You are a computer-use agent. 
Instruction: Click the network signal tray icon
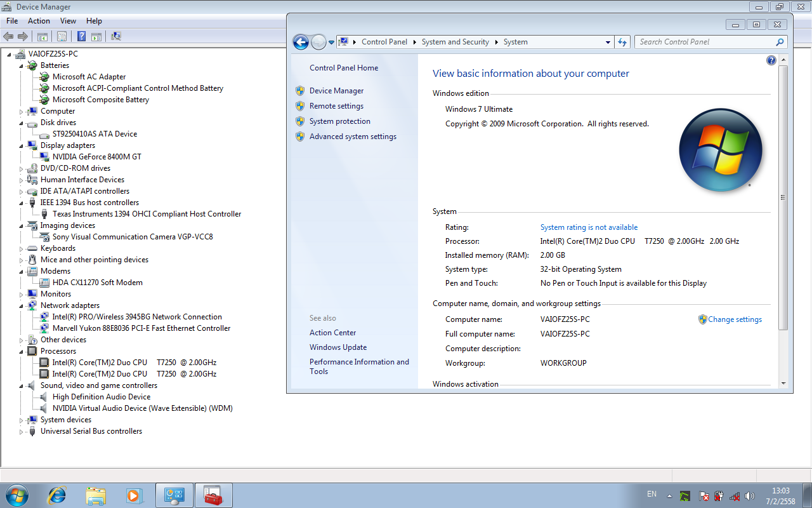pos(735,495)
